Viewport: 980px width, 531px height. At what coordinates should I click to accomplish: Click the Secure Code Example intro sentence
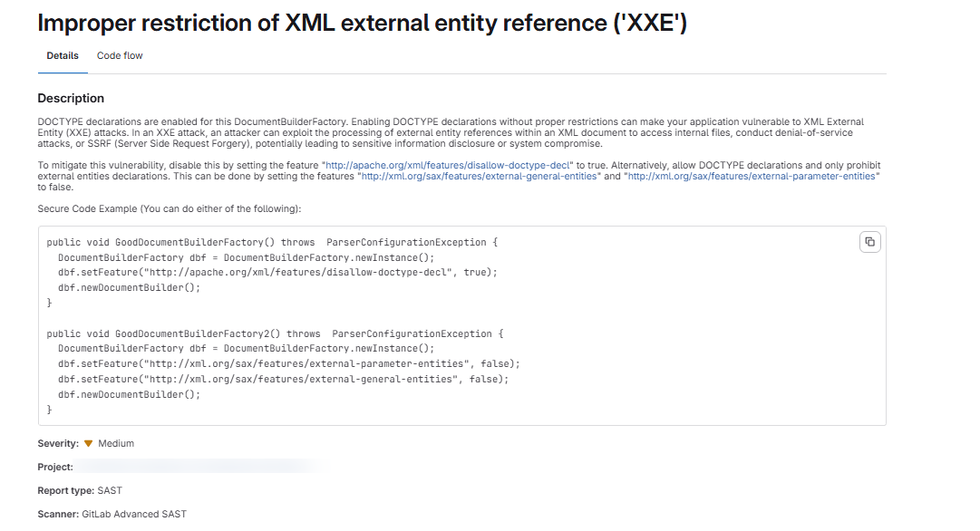pyautogui.click(x=170, y=208)
